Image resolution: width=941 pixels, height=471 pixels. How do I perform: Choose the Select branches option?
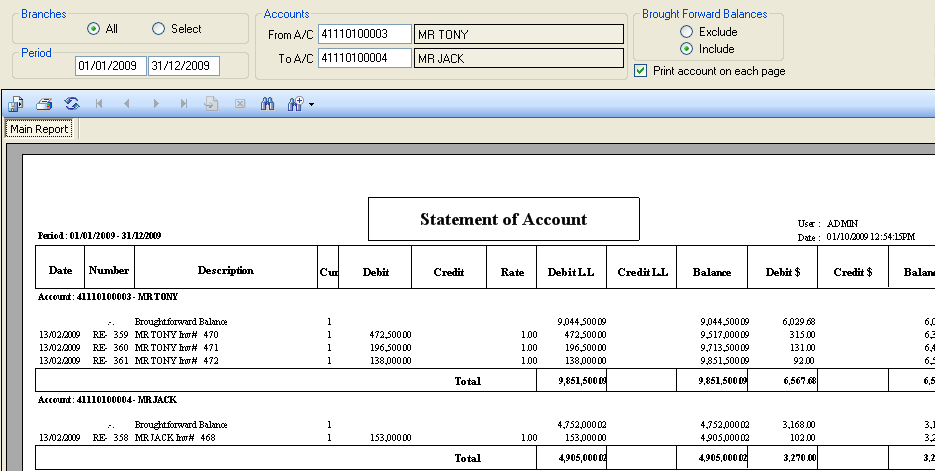158,29
